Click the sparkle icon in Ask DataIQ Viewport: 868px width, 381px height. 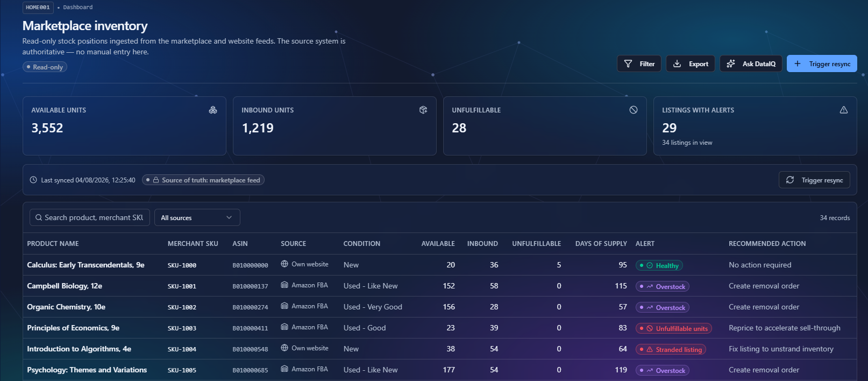tap(731, 63)
